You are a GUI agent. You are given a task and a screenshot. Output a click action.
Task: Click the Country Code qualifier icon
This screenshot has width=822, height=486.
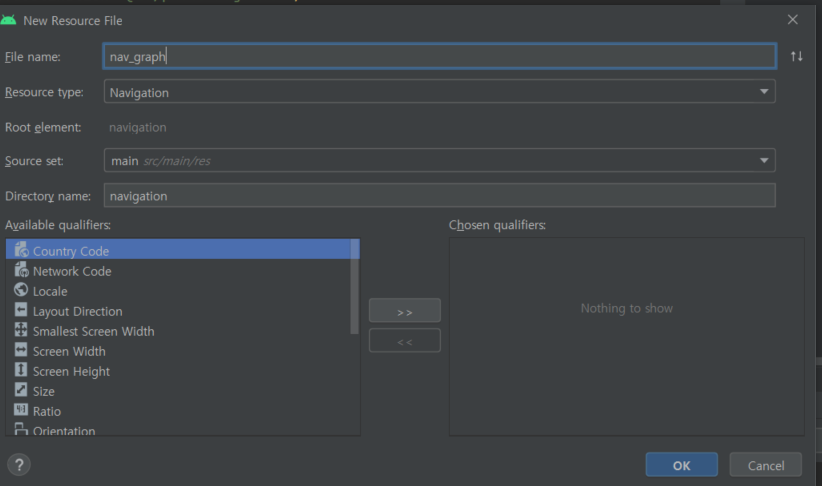(x=21, y=250)
